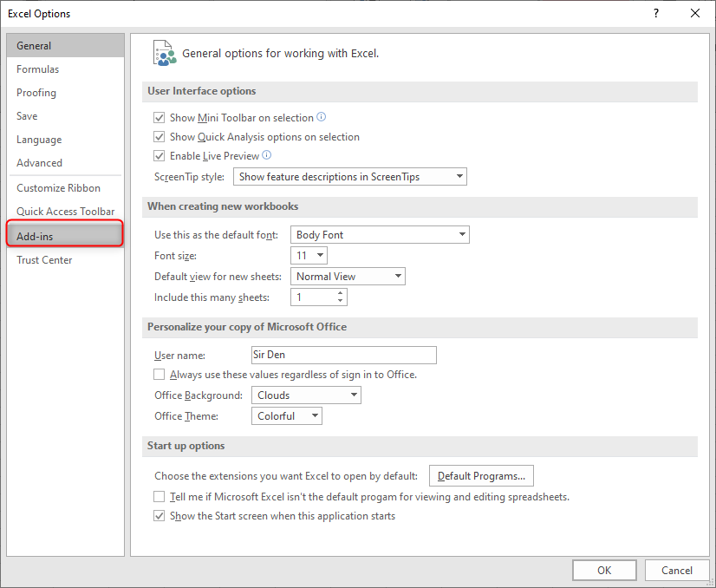The width and height of the screenshot is (716, 588).
Task: Click the Font size label
Action: tap(175, 255)
